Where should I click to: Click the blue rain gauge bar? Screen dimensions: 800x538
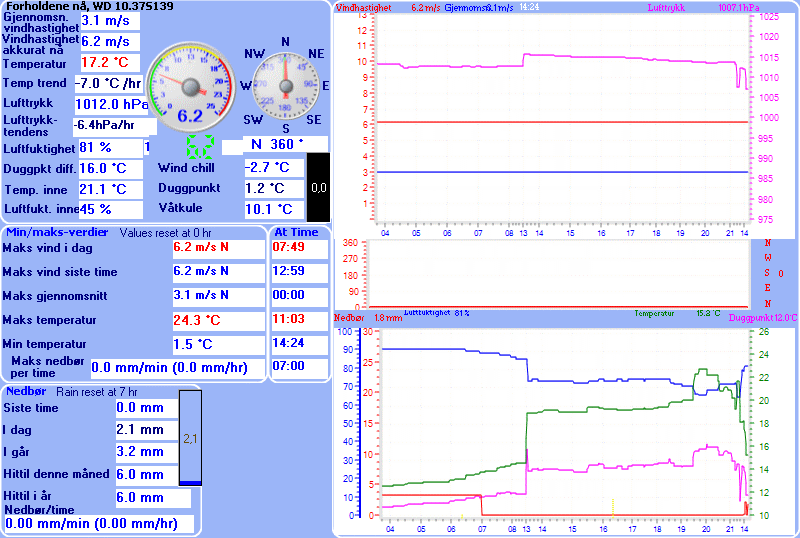tap(190, 438)
